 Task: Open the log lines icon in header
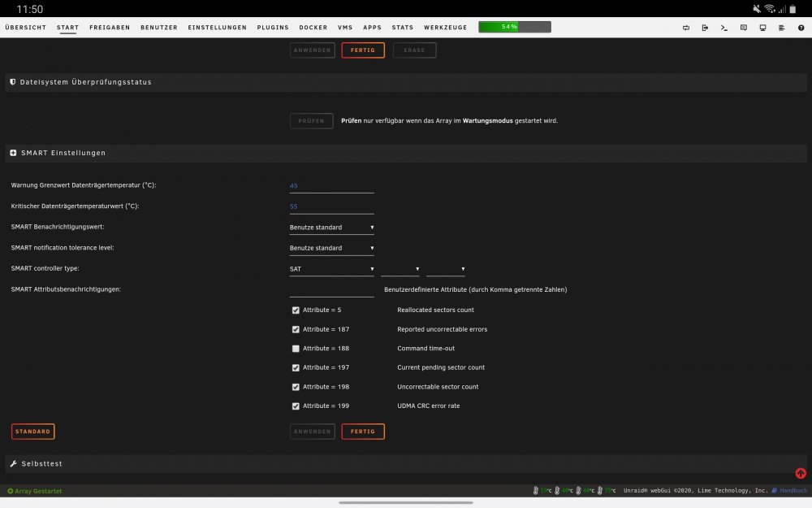click(781, 28)
